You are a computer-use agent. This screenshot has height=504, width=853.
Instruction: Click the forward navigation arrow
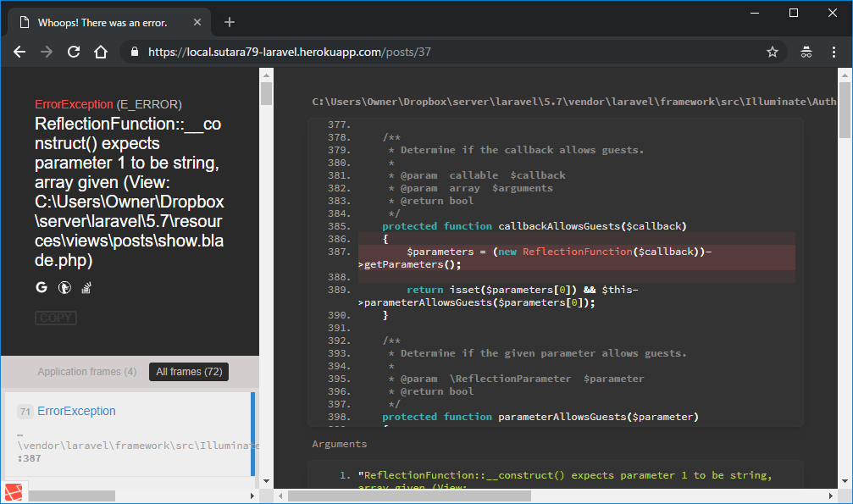(47, 52)
